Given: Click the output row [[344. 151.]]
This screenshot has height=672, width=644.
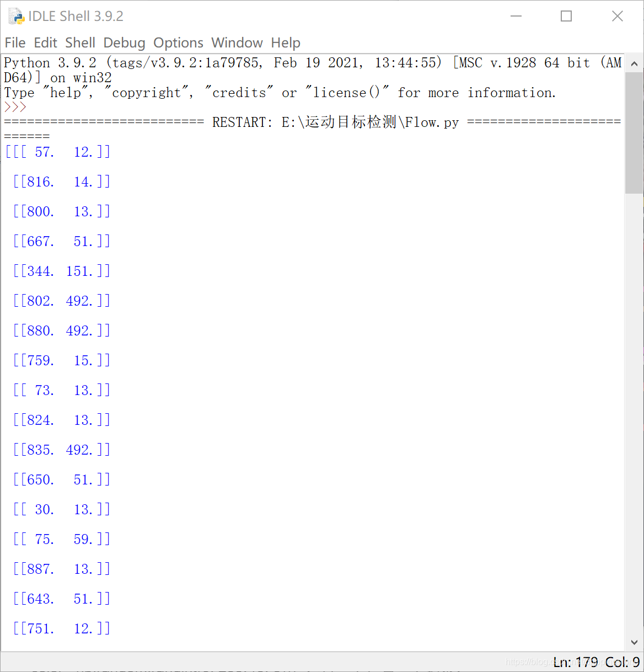Looking at the screenshot, I should point(61,271).
